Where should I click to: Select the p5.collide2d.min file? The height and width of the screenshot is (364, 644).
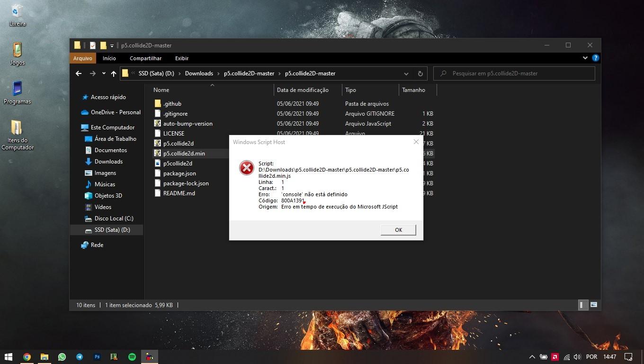[184, 154]
